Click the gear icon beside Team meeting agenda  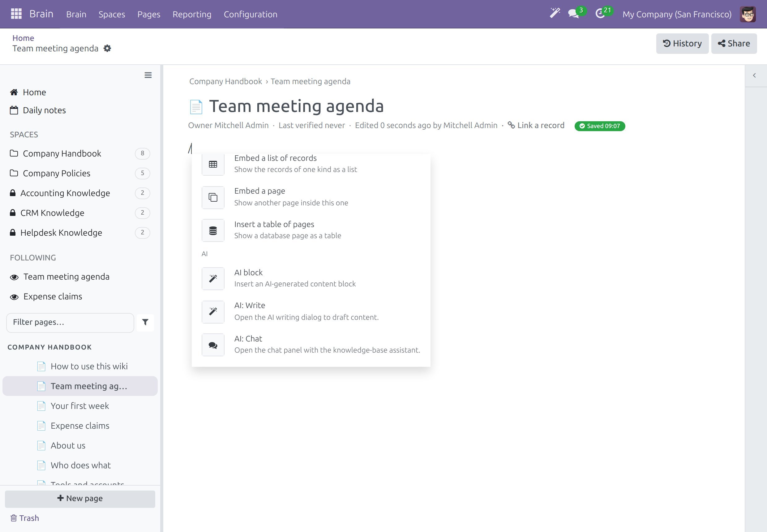107,48
